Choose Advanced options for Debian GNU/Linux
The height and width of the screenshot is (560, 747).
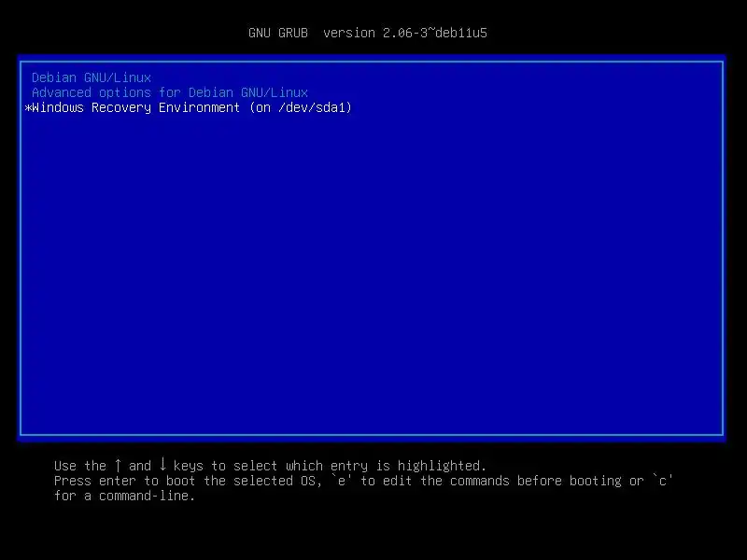(170, 92)
